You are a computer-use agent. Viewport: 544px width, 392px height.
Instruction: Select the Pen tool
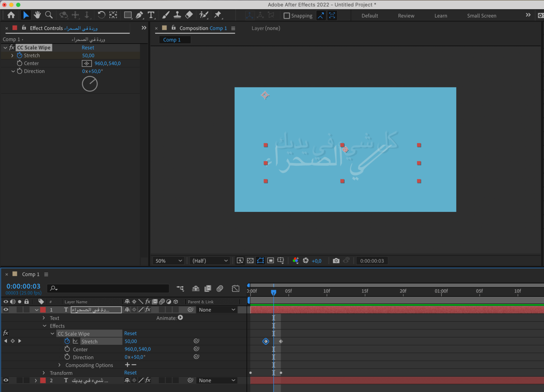click(139, 15)
